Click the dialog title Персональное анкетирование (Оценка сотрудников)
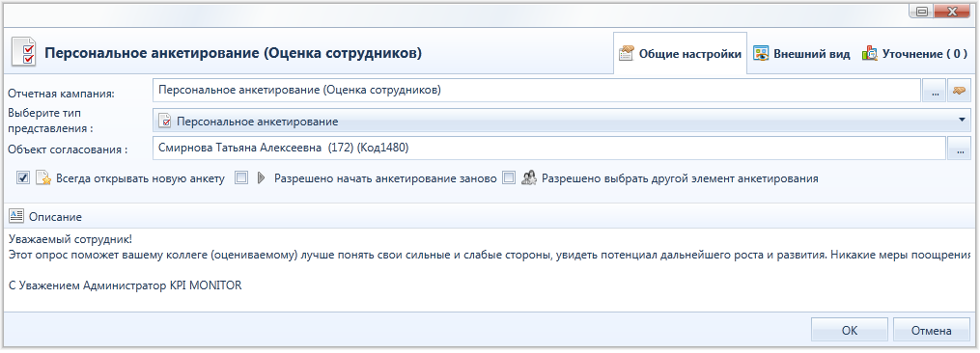Viewport: 980px width, 353px height. [x=233, y=53]
